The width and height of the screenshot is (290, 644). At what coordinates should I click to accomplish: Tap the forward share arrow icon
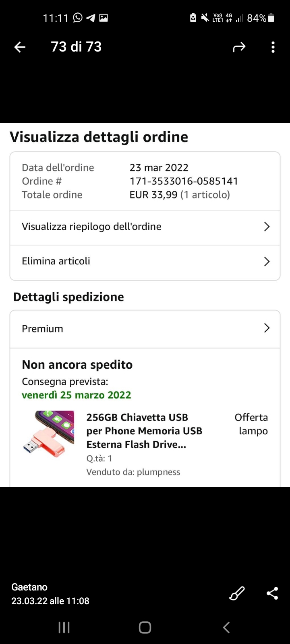[239, 47]
